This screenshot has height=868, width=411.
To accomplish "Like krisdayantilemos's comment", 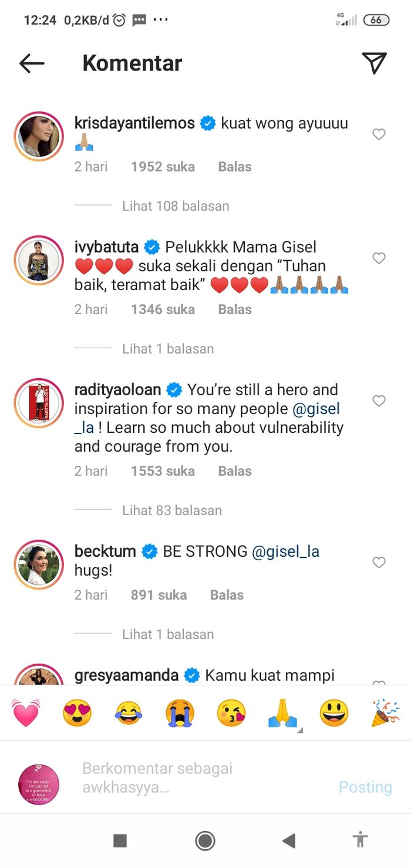I will point(379,134).
